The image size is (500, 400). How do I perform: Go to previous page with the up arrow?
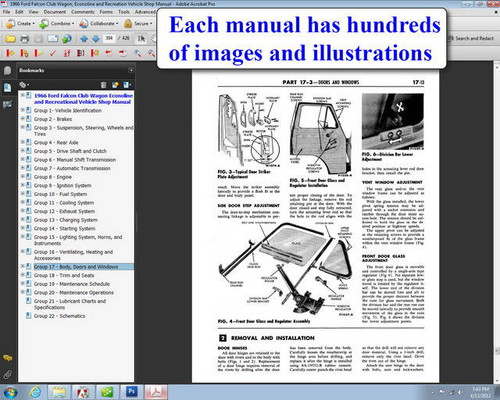click(84, 39)
